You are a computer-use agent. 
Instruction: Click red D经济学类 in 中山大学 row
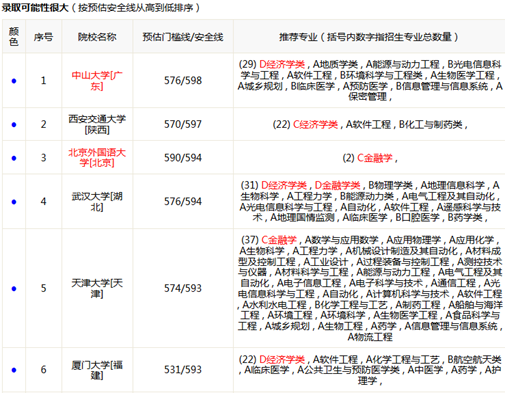click(282, 64)
